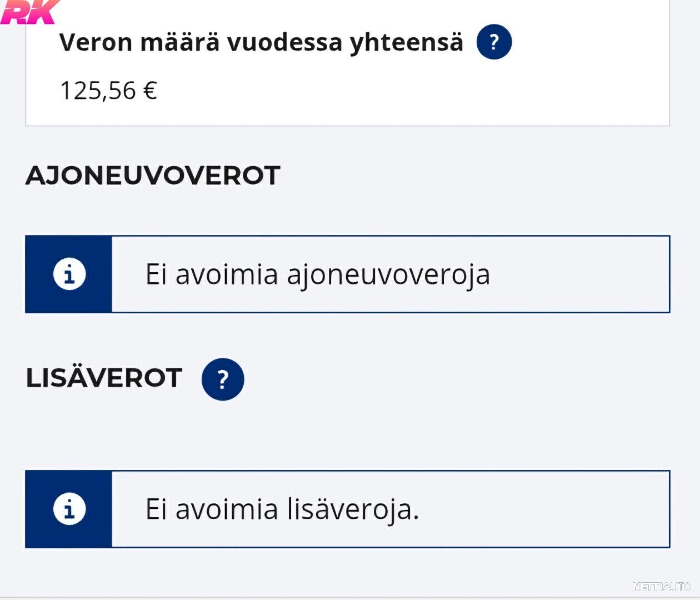Select the LISÄVEROT section heading
The height and width of the screenshot is (600, 700).
click(104, 378)
